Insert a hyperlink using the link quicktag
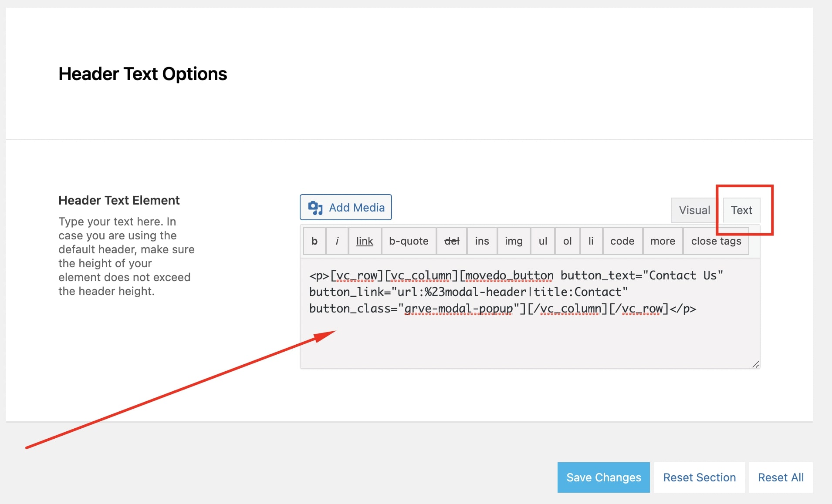 [364, 241]
